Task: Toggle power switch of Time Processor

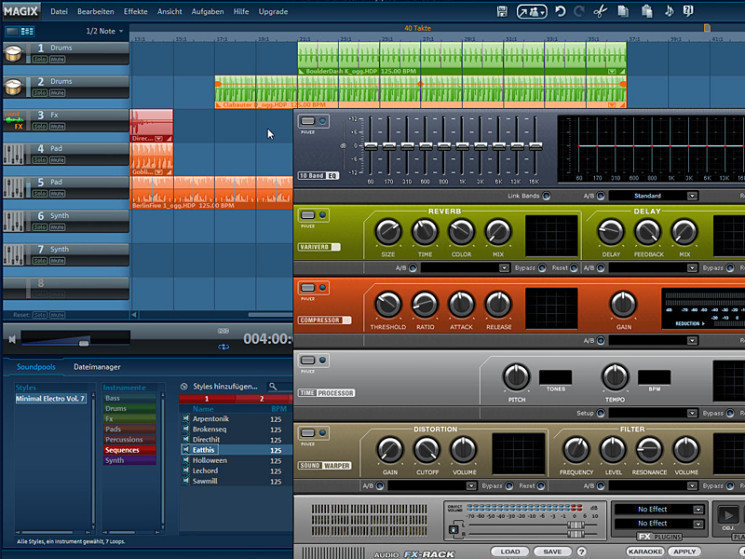Action: pyautogui.click(x=308, y=360)
